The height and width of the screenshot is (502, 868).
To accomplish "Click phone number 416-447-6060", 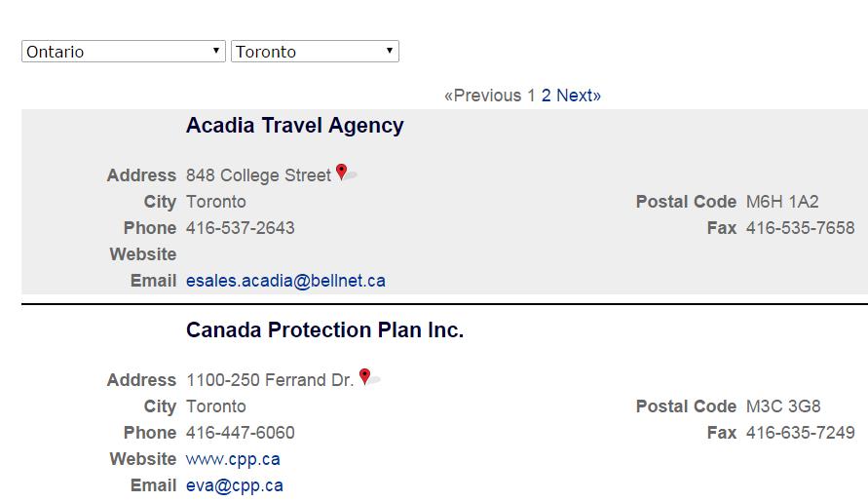I will point(240,433).
